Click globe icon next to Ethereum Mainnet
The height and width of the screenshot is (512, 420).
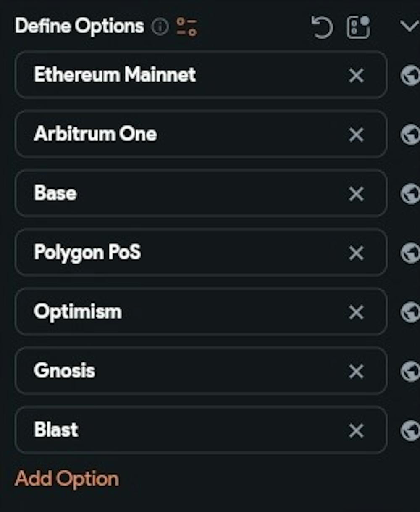click(x=410, y=76)
